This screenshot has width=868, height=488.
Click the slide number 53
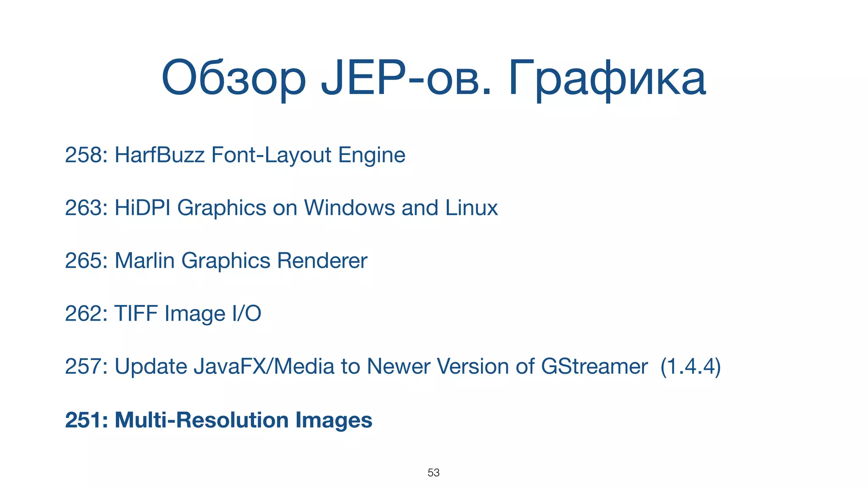tap(434, 473)
